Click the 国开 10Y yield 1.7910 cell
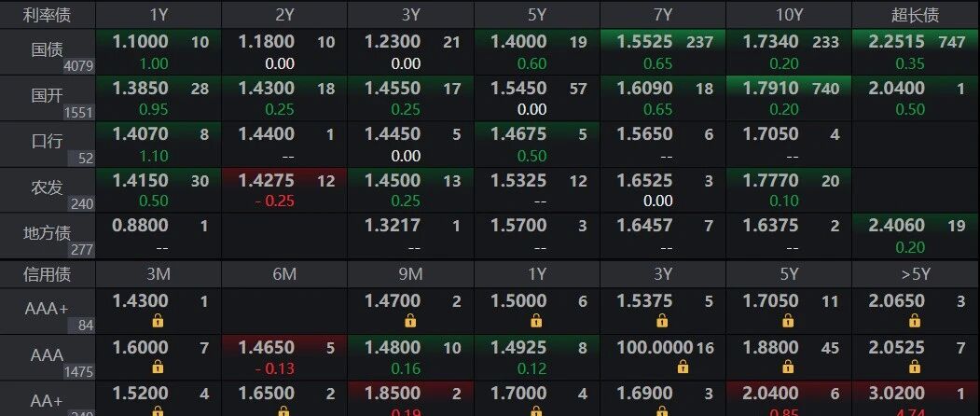 click(788, 98)
